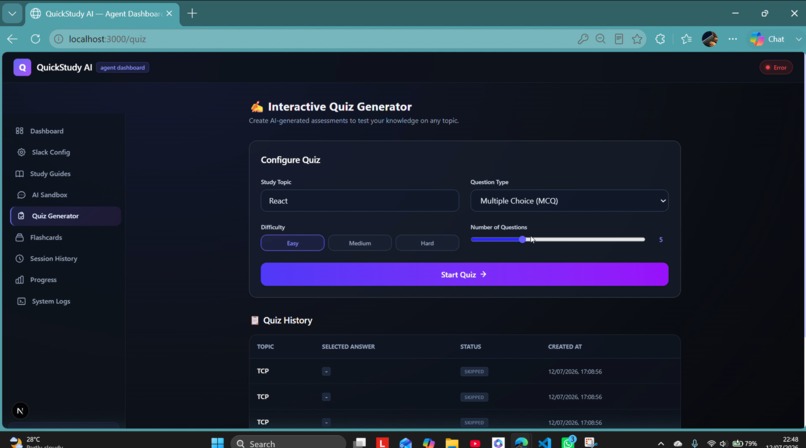Click the taskbar Search box

pyautogui.click(x=288, y=443)
